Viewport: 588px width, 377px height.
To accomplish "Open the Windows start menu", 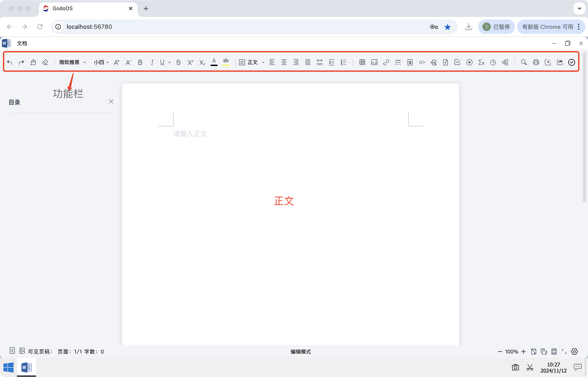I will click(8, 367).
